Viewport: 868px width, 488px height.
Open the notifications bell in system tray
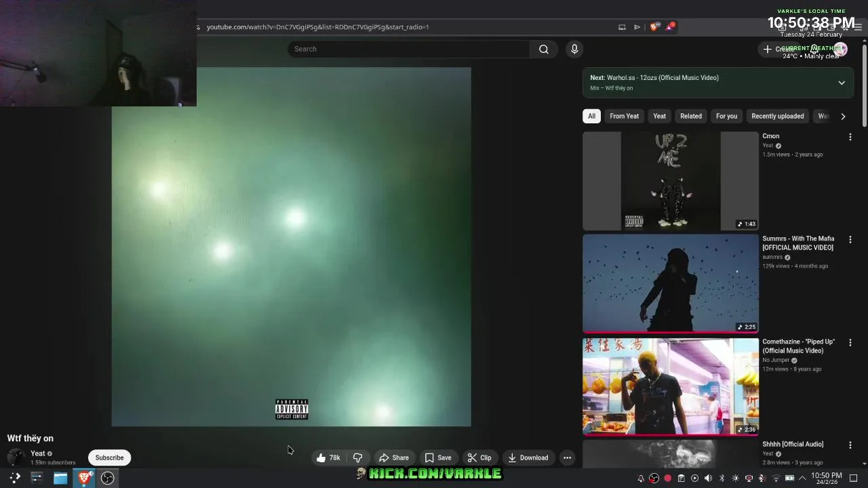point(641,479)
